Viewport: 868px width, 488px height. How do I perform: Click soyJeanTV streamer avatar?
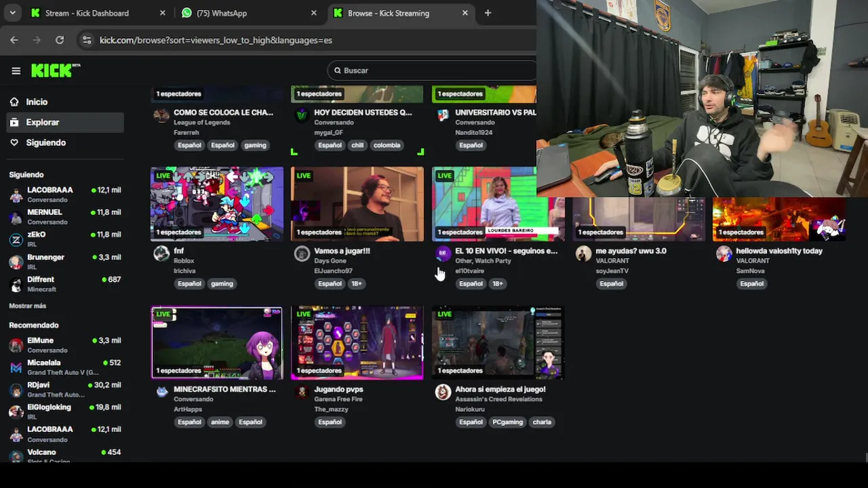pos(583,253)
